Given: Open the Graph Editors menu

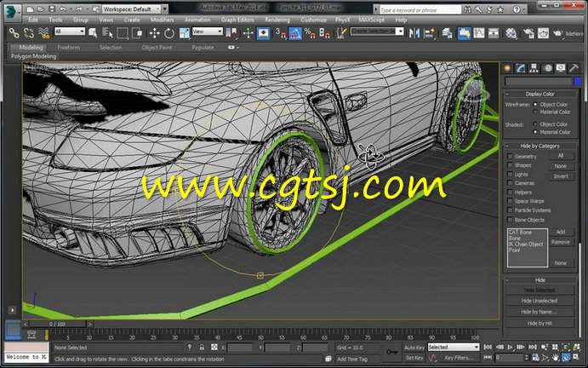Looking at the screenshot, I should pyautogui.click(x=237, y=20).
